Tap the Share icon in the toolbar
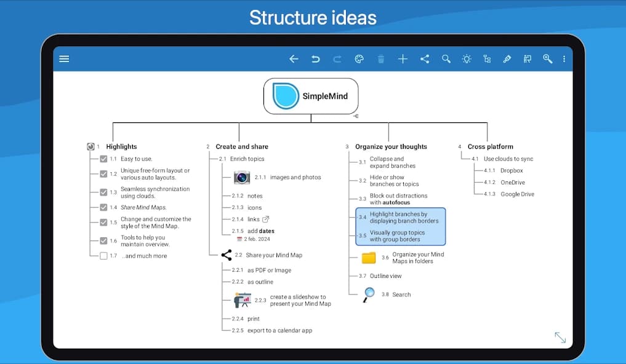The image size is (626, 364). click(x=423, y=58)
